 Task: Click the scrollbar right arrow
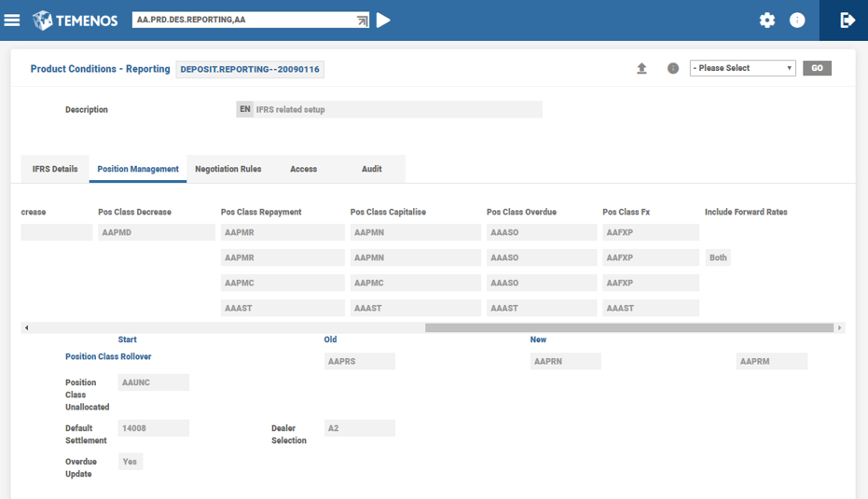tap(839, 327)
